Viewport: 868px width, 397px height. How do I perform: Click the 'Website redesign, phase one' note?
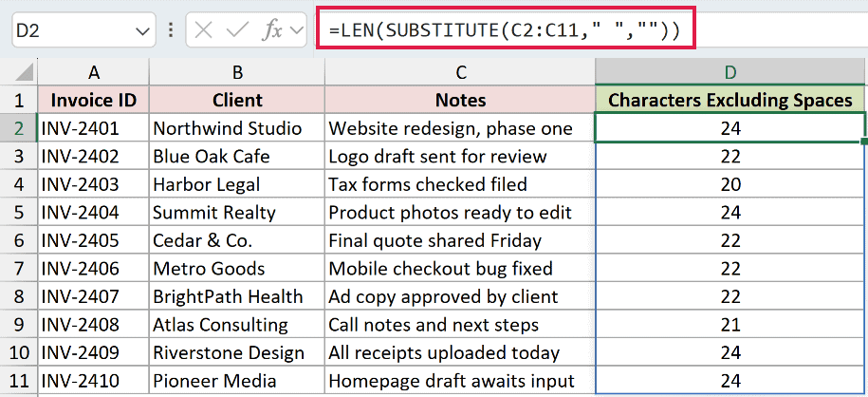coord(461,128)
